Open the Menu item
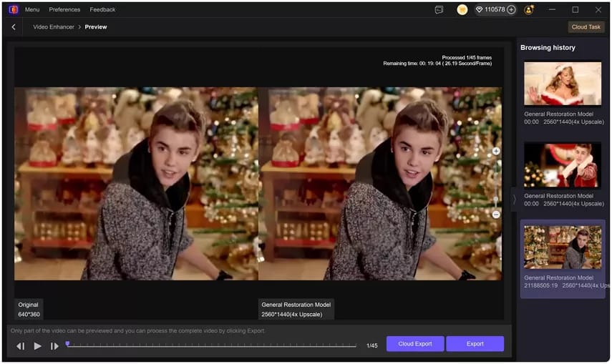Screen dimensions: 612x364 (32, 9)
